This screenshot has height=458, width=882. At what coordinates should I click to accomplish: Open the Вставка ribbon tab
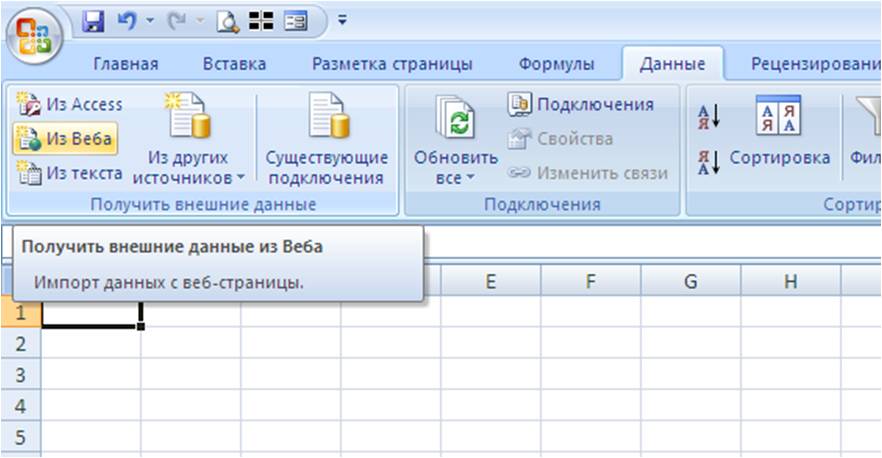234,64
